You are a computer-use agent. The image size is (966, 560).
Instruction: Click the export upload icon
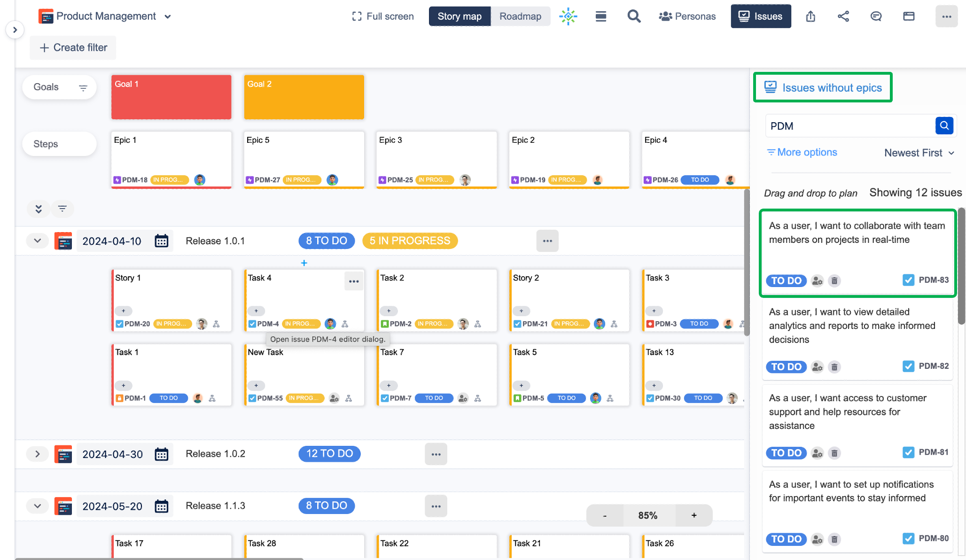click(810, 16)
